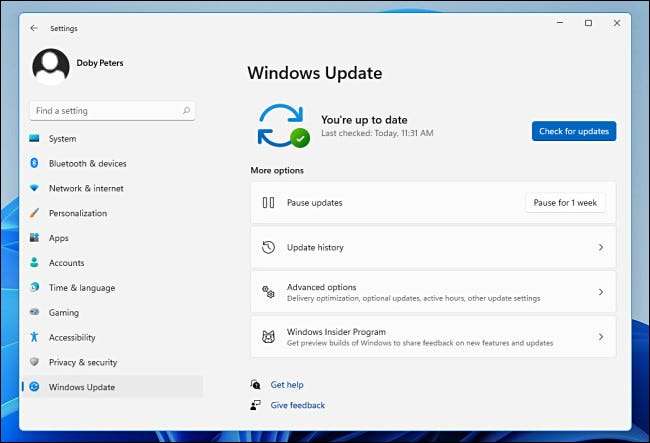
Task: Open Gaming via its controller icon
Action: click(34, 313)
